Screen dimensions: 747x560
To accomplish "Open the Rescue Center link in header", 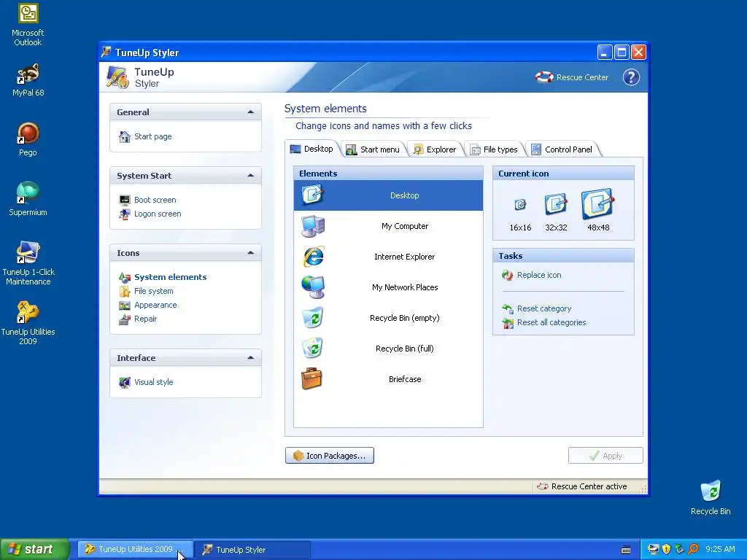I will [x=582, y=77].
